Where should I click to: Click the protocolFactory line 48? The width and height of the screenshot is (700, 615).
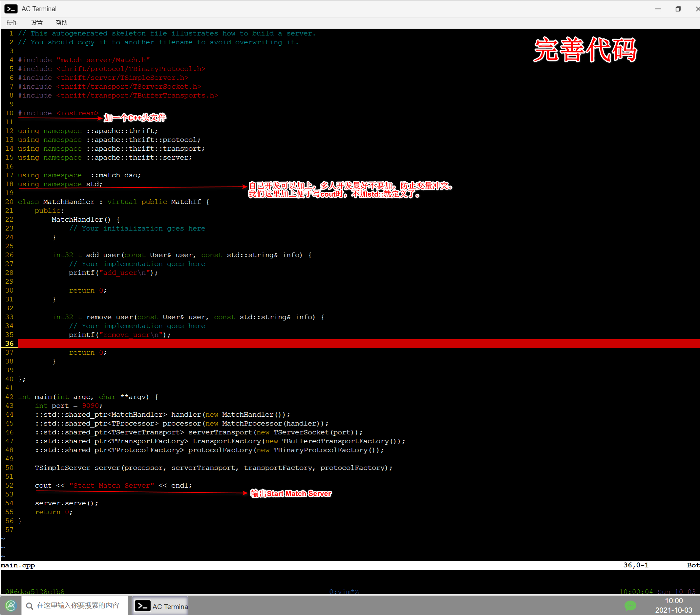(210, 450)
